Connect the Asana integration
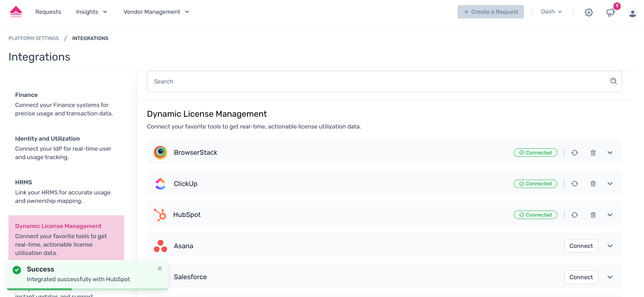The height and width of the screenshot is (297, 644). tap(581, 246)
